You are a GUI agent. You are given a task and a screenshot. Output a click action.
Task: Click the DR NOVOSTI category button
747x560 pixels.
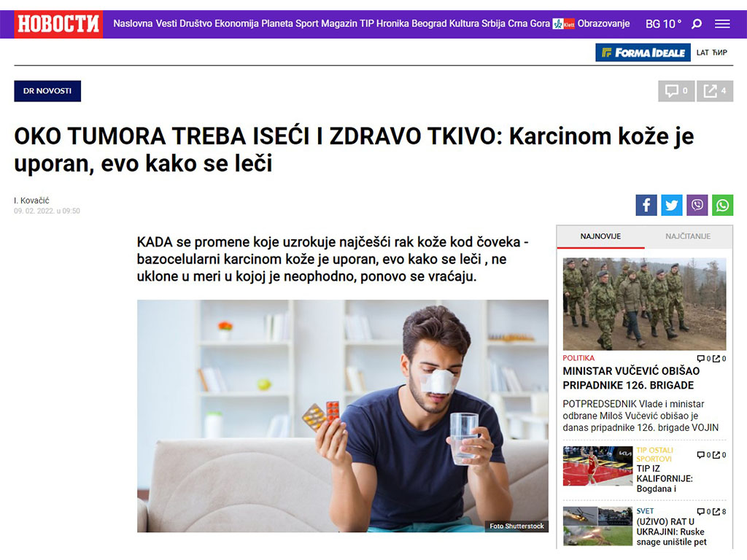(x=47, y=91)
